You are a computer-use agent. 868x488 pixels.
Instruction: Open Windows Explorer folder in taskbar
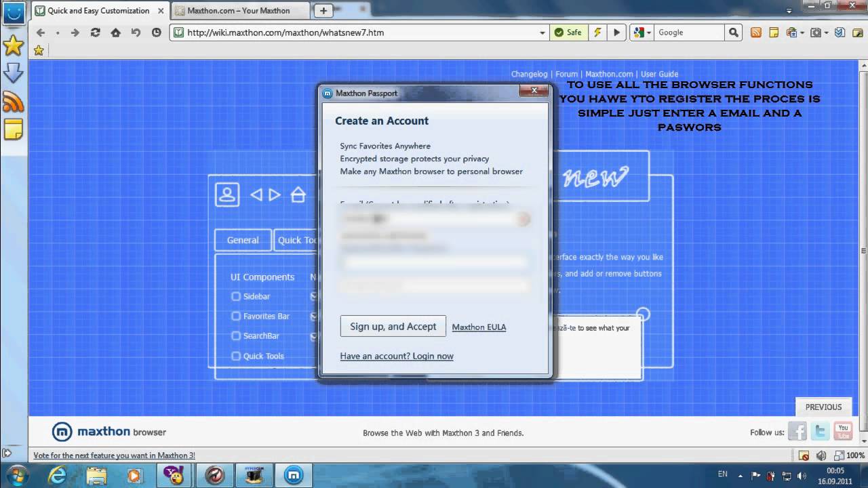click(96, 475)
